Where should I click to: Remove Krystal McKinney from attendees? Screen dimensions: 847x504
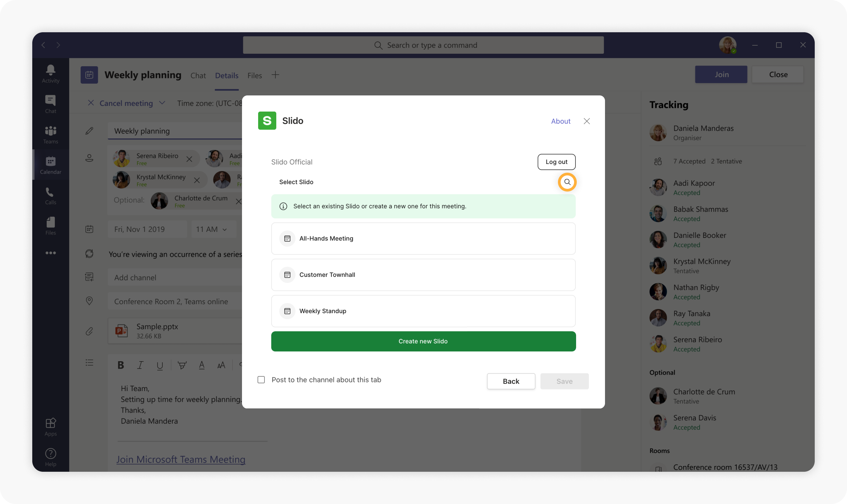tap(197, 180)
